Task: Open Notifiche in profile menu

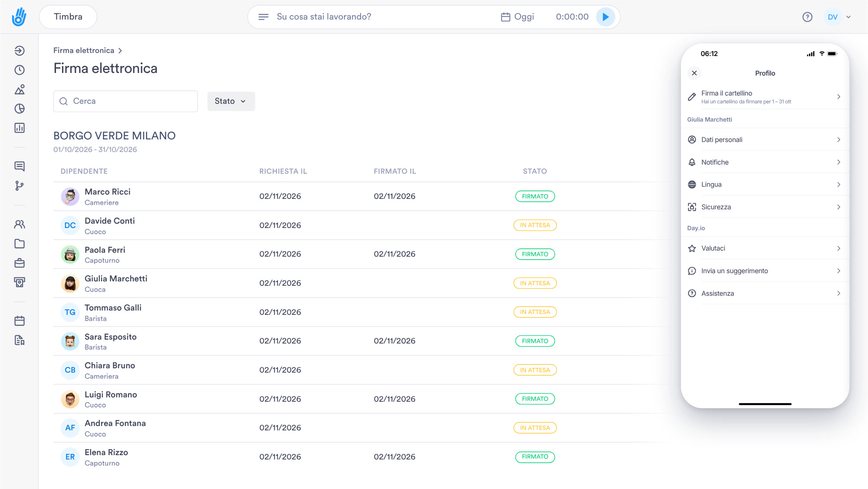Action: (765, 162)
